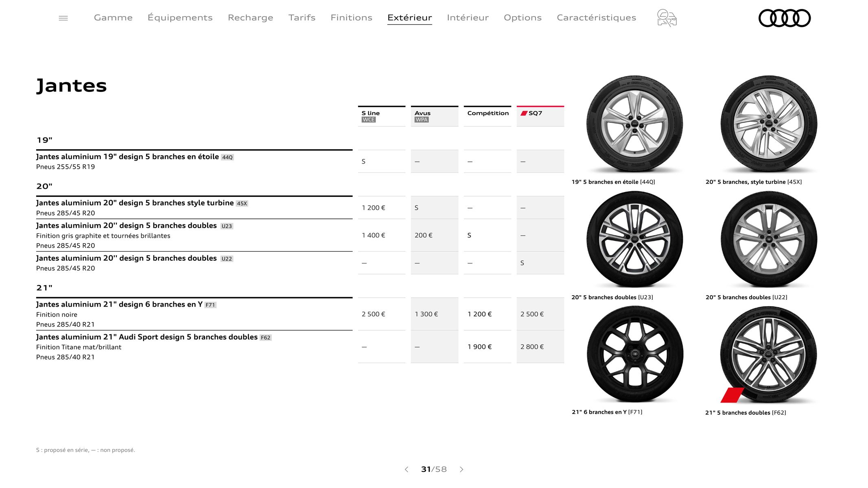This screenshot has width=868, height=488.
Task: Open the hamburger menu icon
Action: coord(63,18)
